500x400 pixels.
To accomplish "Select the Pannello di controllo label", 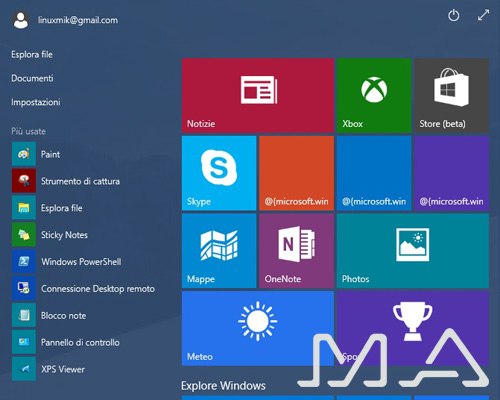I will tap(80, 342).
